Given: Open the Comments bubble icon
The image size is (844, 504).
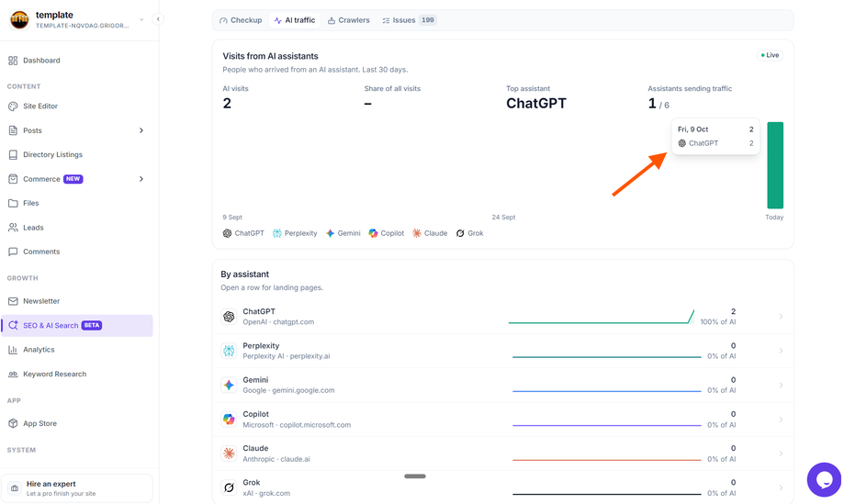Looking at the screenshot, I should point(13,252).
